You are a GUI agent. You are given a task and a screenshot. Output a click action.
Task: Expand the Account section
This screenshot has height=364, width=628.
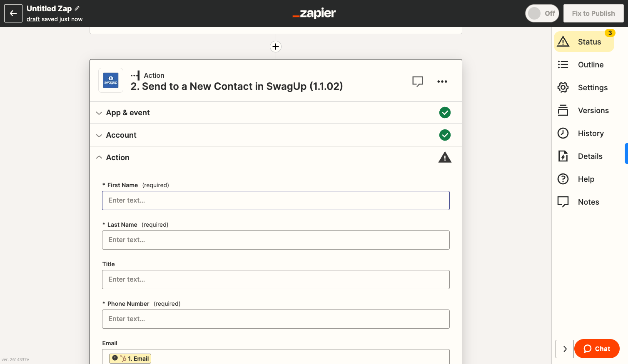point(276,135)
